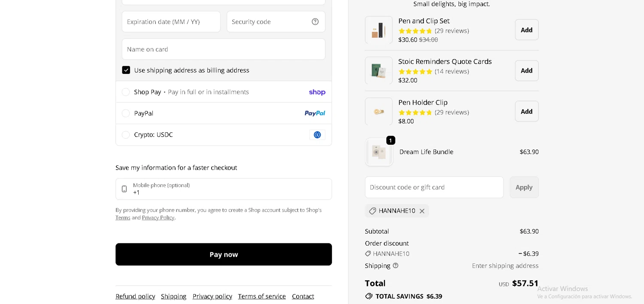The image size is (644, 304).
Task: Click the Shop Pay logo icon
Action: pyautogui.click(x=317, y=92)
